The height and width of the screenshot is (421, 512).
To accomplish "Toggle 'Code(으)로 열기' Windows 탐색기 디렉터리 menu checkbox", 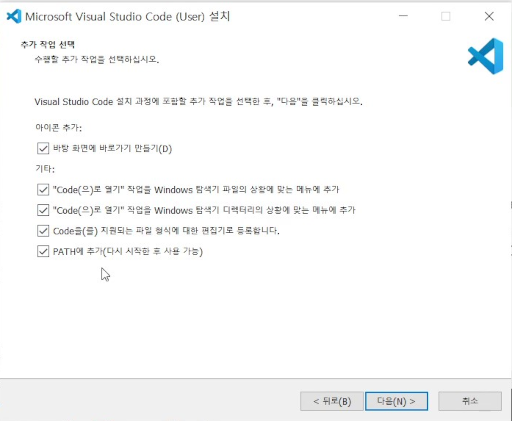I will (43, 210).
